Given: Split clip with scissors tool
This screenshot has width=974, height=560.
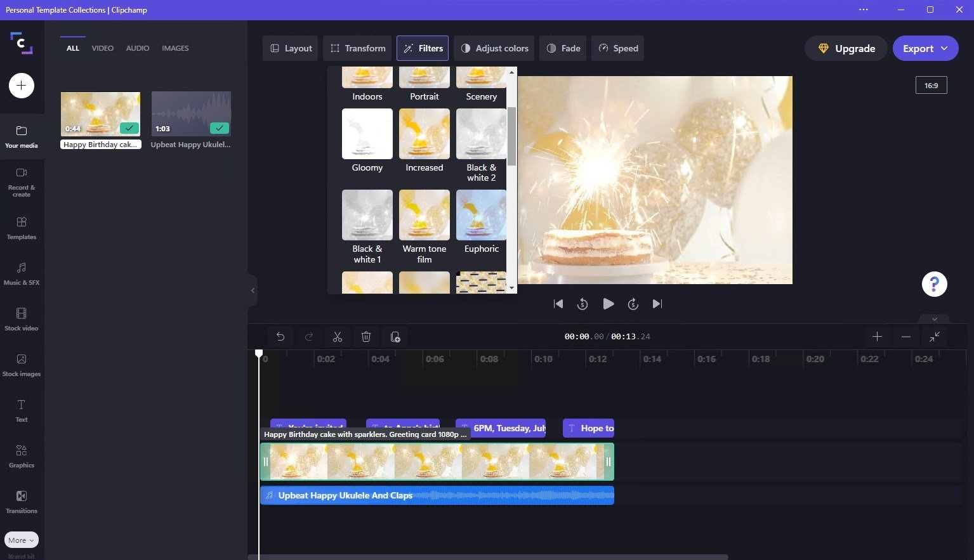Looking at the screenshot, I should tap(338, 337).
